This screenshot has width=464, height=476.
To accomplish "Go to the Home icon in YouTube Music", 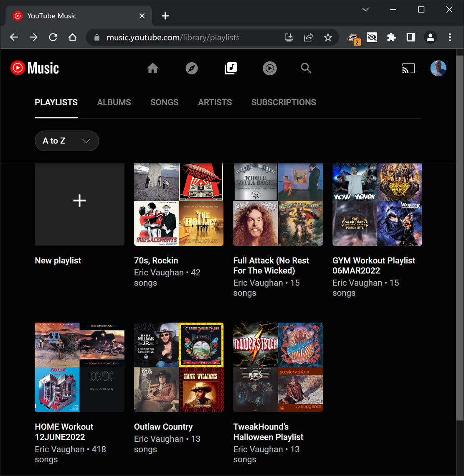I will (152, 68).
